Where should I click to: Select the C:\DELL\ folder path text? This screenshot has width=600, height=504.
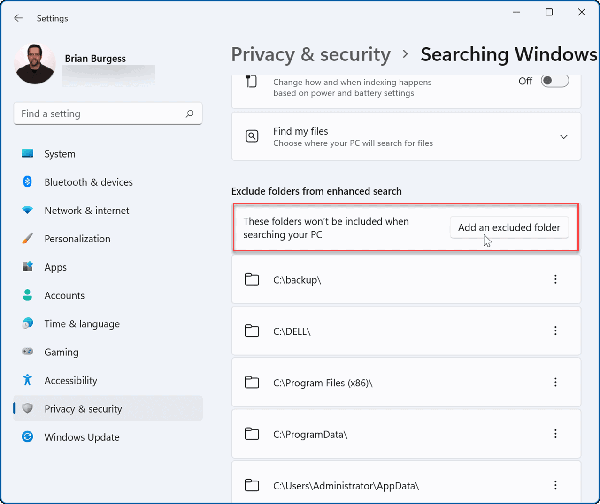tap(292, 331)
